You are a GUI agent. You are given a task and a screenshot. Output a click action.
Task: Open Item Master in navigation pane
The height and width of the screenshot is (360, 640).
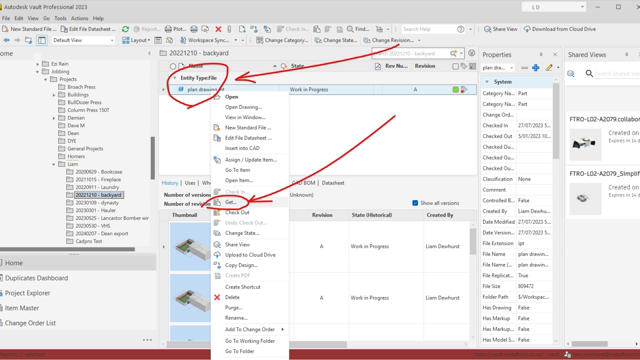[22, 308]
